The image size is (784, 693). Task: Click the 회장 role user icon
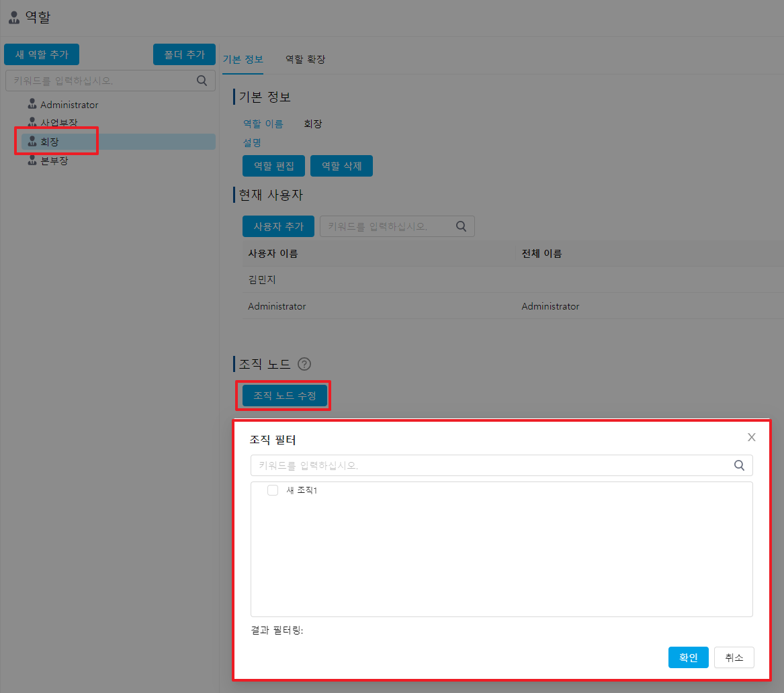[x=32, y=142]
